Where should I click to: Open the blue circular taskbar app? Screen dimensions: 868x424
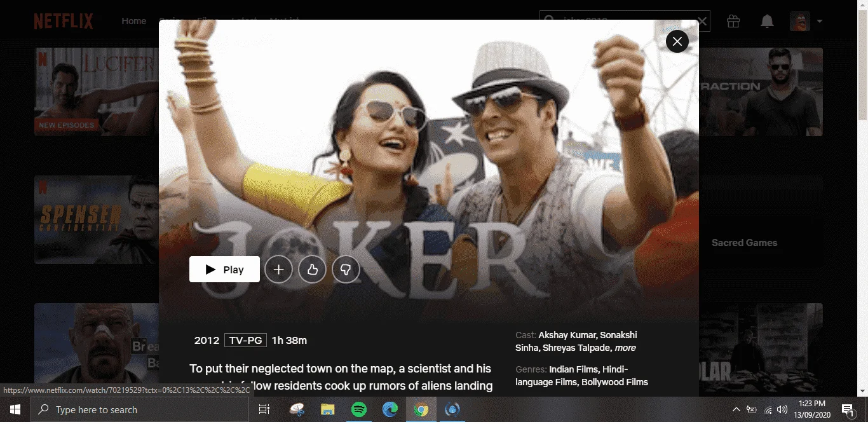tap(452, 410)
